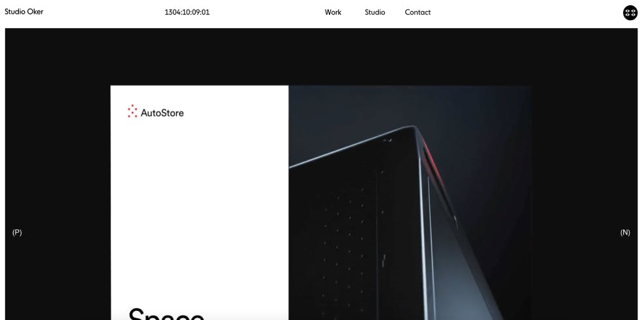
Task: Click the white AutoStore poster panel
Action: tap(200, 203)
